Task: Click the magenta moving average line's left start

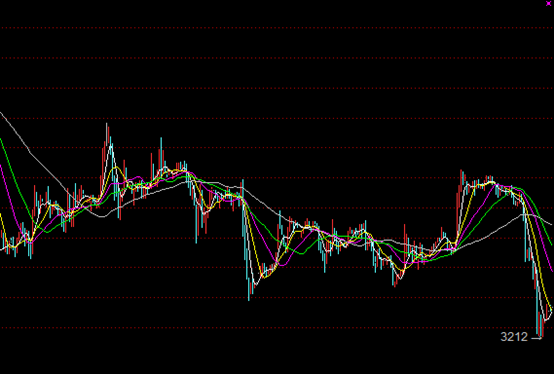Action: (1, 167)
